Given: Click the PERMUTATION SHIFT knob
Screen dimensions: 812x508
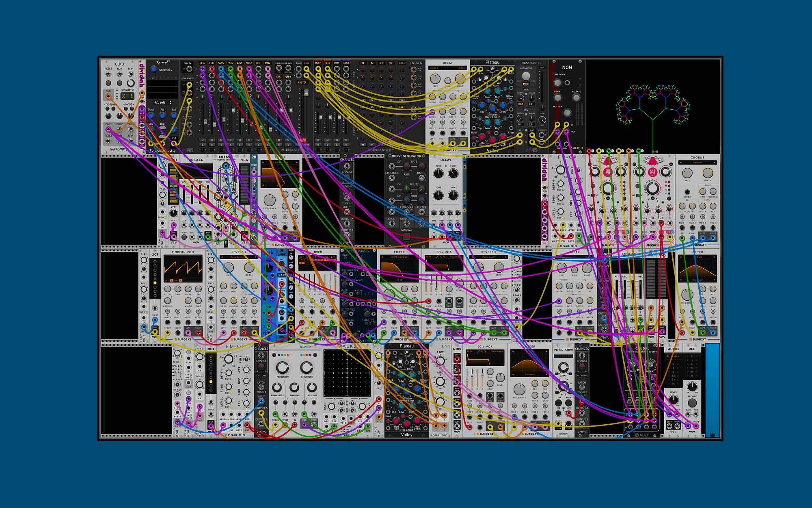Looking at the screenshot, I should tap(563, 367).
